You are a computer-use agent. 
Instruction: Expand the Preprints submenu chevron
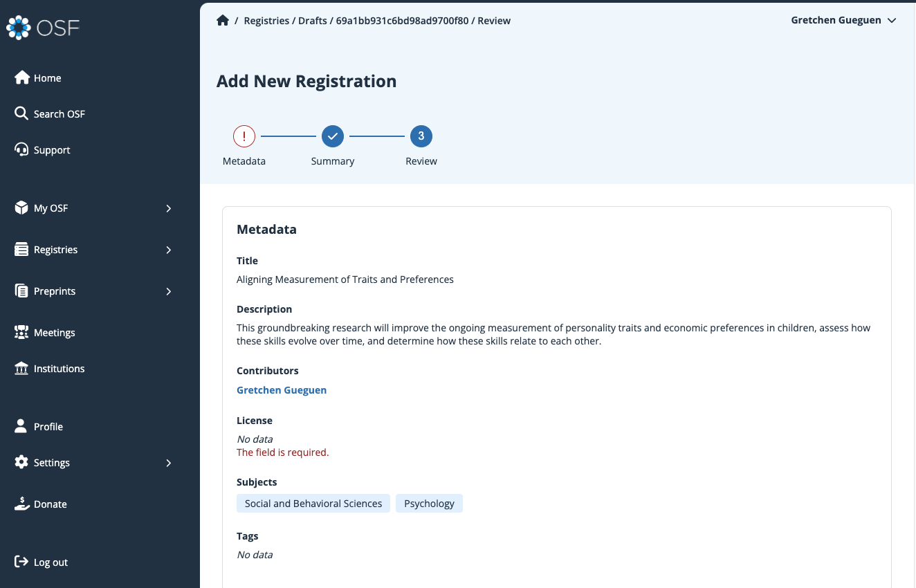click(x=168, y=291)
